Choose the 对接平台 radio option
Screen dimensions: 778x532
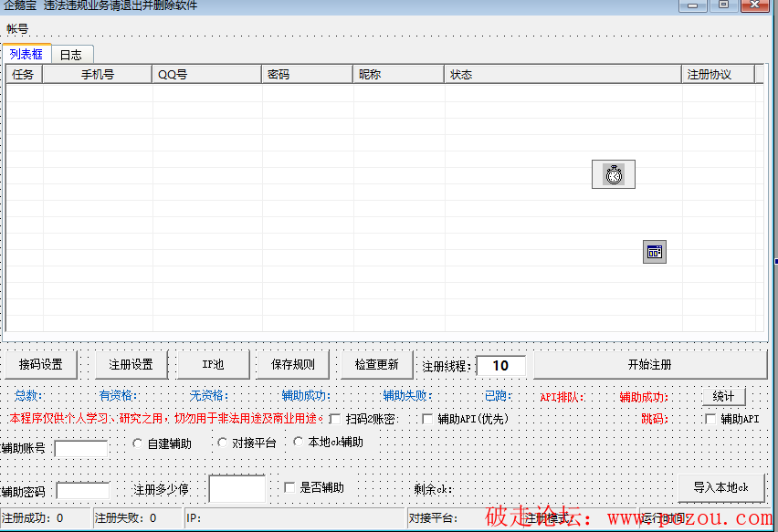click(x=223, y=443)
